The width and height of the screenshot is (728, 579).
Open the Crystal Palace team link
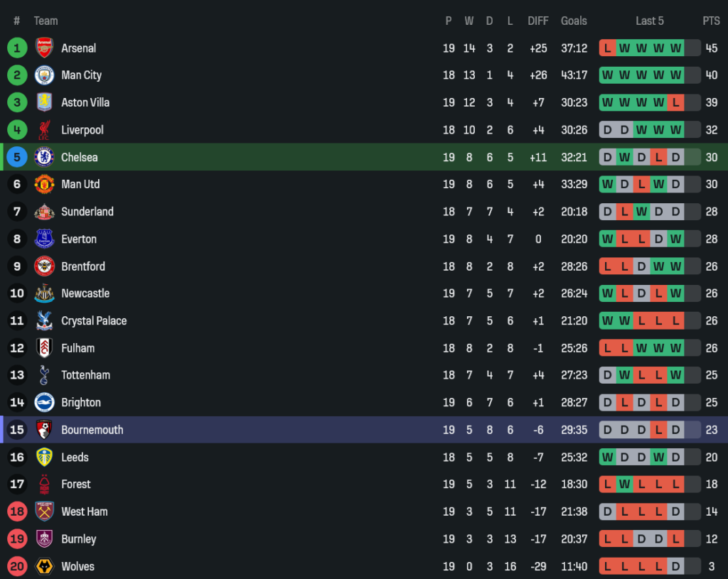click(x=94, y=320)
